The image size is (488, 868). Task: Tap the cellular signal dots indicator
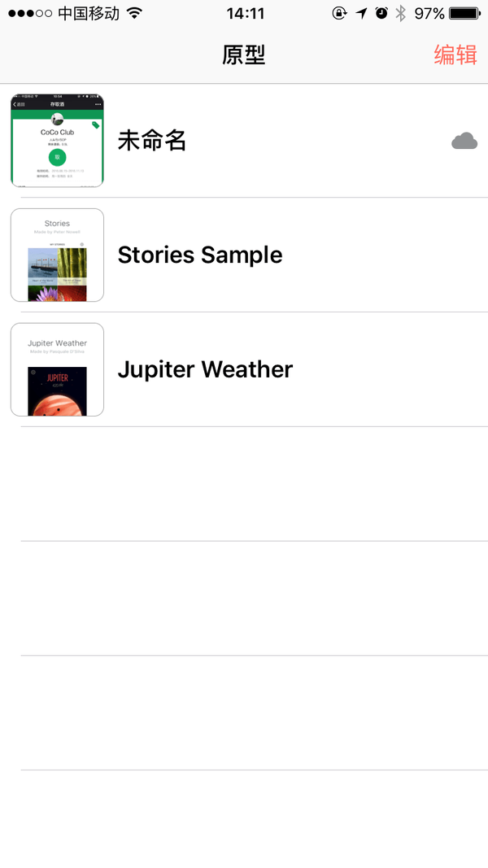point(30,13)
